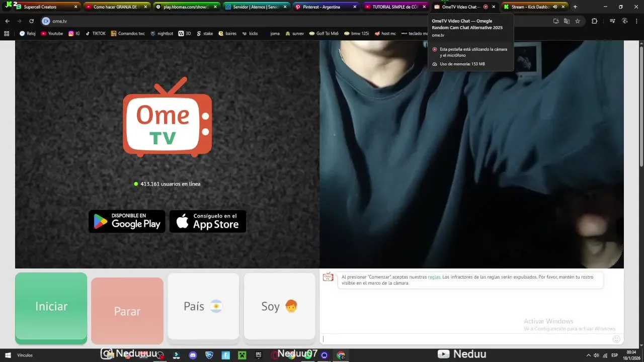This screenshot has height=362, width=644.
Task: Open the Chrome three-dot menu
Action: (637, 21)
